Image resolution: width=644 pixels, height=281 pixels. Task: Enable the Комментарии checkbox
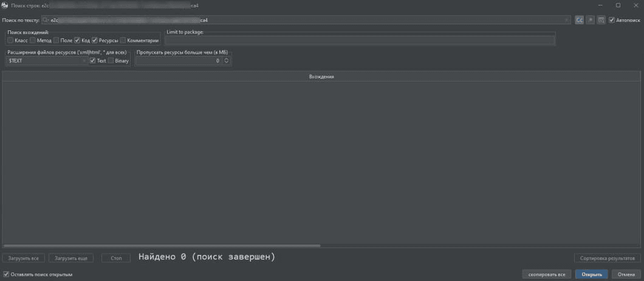[x=123, y=40]
